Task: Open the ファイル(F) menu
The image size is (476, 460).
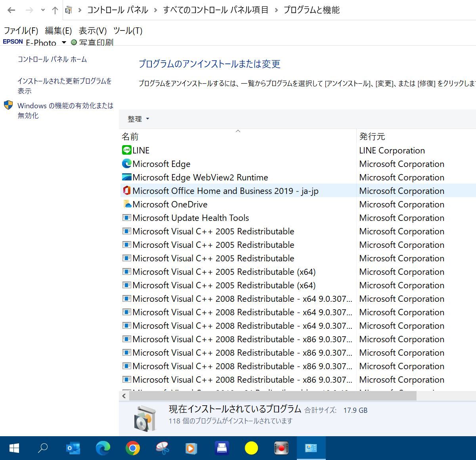Action: click(21, 31)
